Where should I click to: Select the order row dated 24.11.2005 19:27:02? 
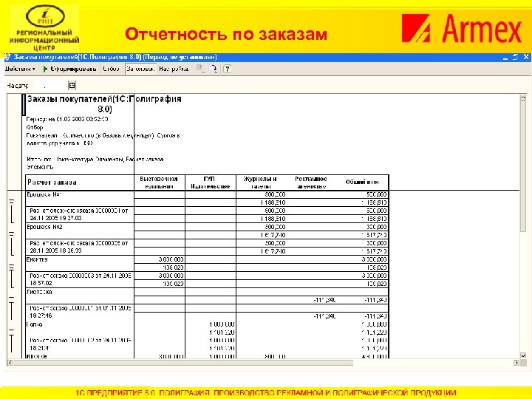(x=79, y=214)
